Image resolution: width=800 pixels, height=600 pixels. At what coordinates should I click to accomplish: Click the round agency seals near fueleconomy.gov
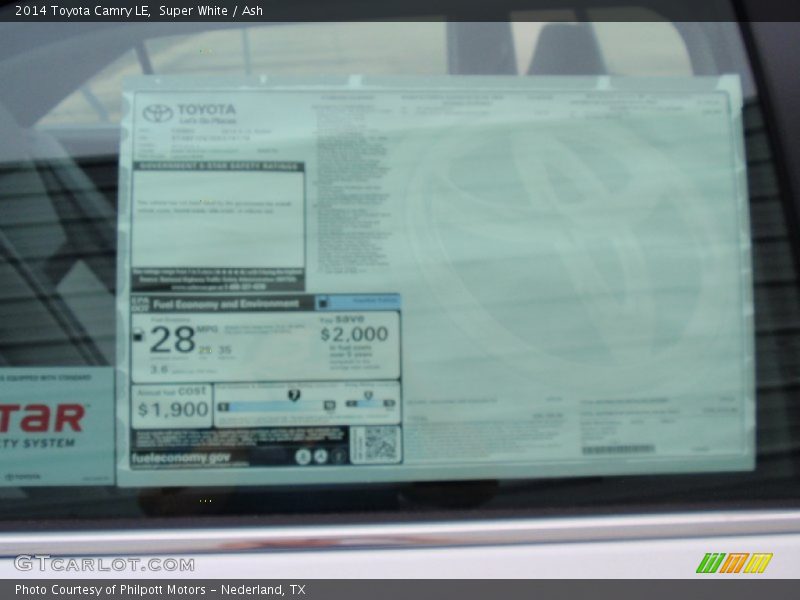click(311, 456)
